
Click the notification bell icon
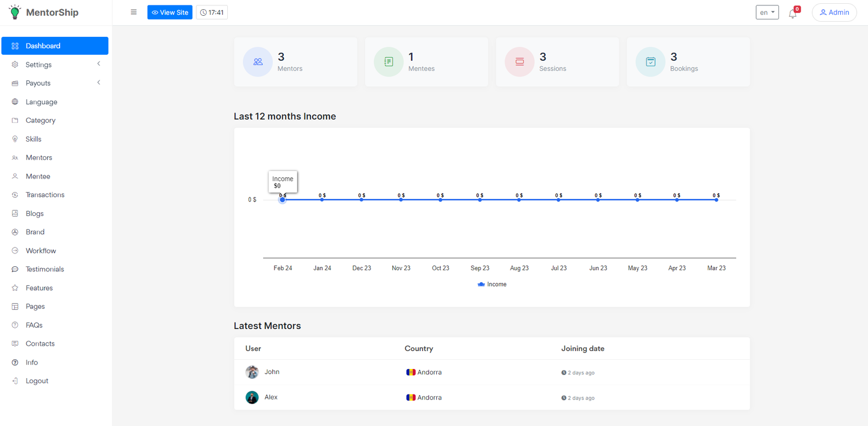pyautogui.click(x=793, y=14)
